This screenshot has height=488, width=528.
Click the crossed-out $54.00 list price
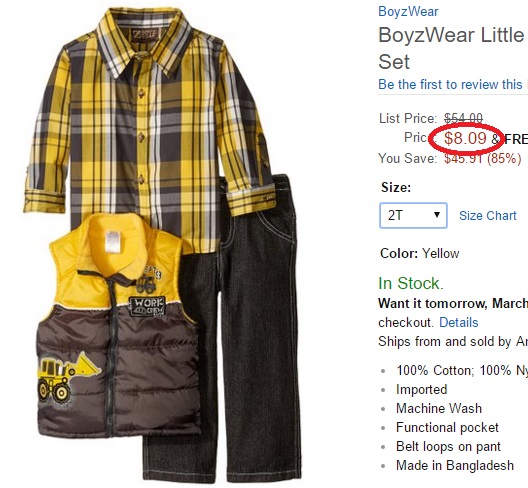pyautogui.click(x=463, y=118)
